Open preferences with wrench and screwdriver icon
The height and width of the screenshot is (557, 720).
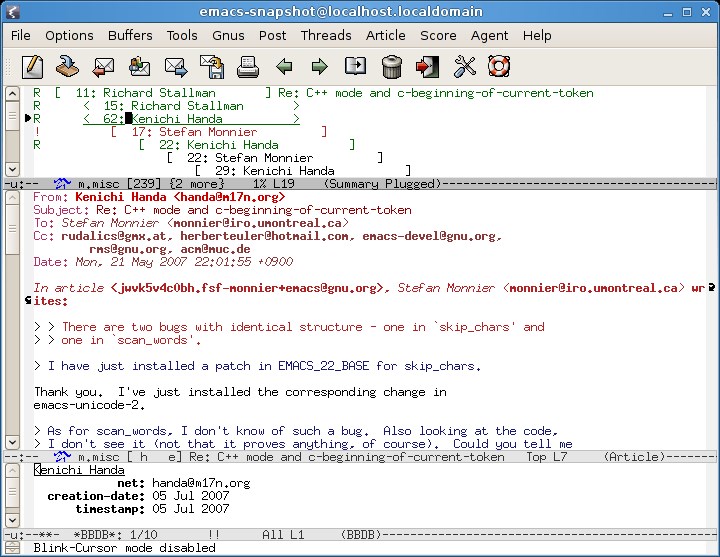464,67
